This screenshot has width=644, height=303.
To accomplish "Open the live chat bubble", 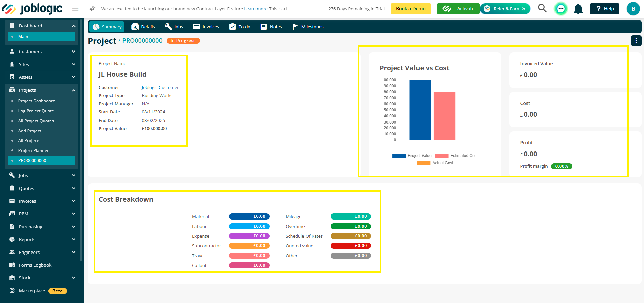I will coord(561,9).
